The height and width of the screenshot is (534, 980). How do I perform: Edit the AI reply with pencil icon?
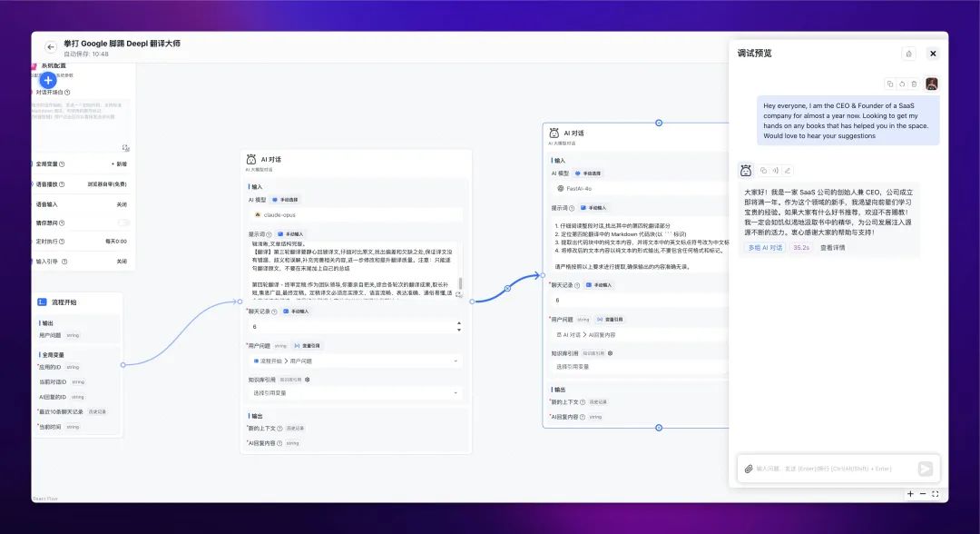[x=788, y=170]
